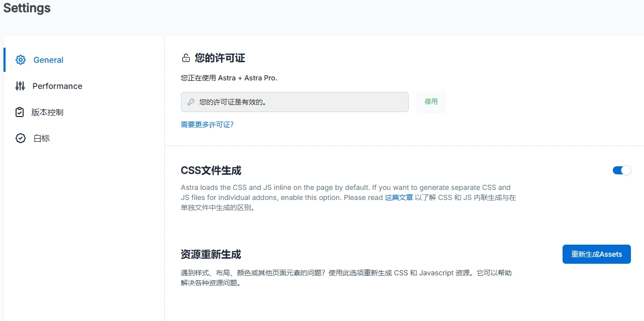Switch to the Performance settings section
Screen dimensions: 644x321
pos(57,86)
